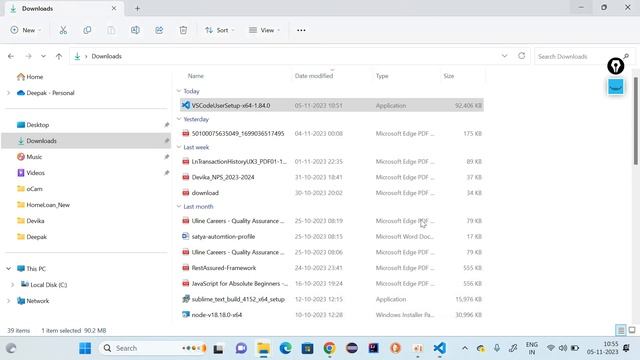Select node-v18.18.0-x64 installer file
This screenshot has width=640, height=360.
tap(332, 315)
